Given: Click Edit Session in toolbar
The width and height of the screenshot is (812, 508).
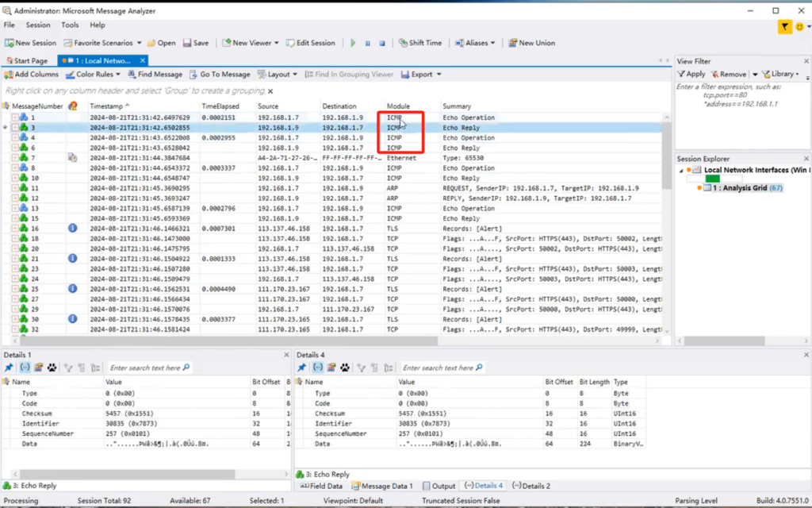Looking at the screenshot, I should click(x=311, y=43).
